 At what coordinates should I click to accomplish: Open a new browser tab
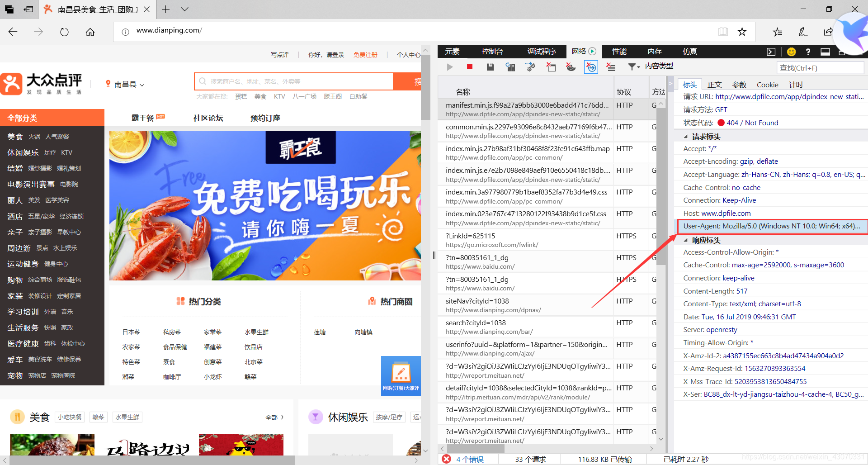click(x=165, y=9)
